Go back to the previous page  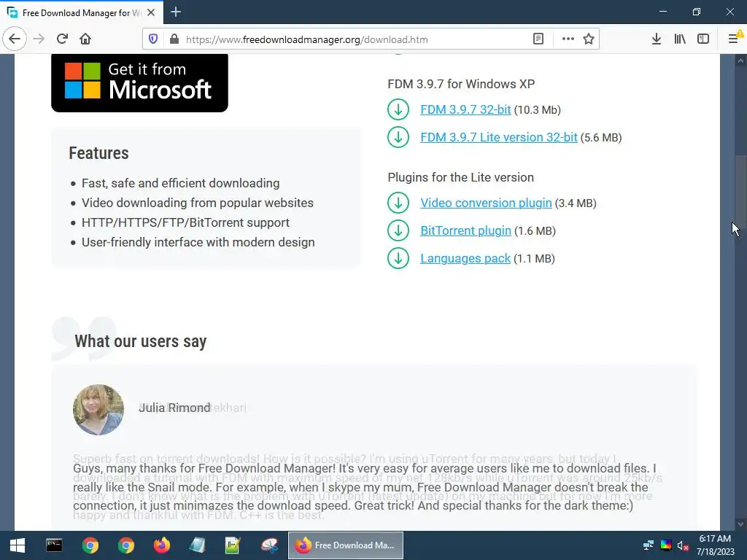click(x=15, y=39)
